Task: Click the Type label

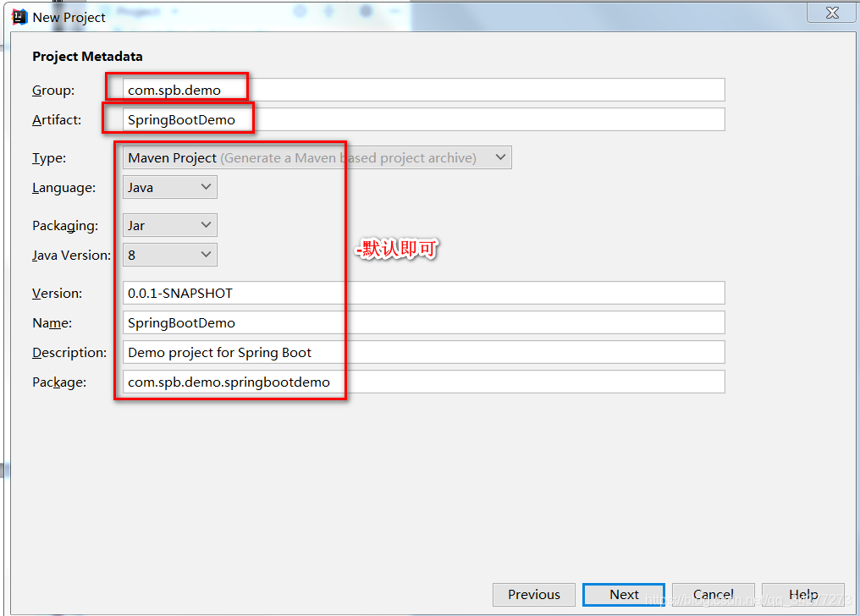Action: [49, 158]
